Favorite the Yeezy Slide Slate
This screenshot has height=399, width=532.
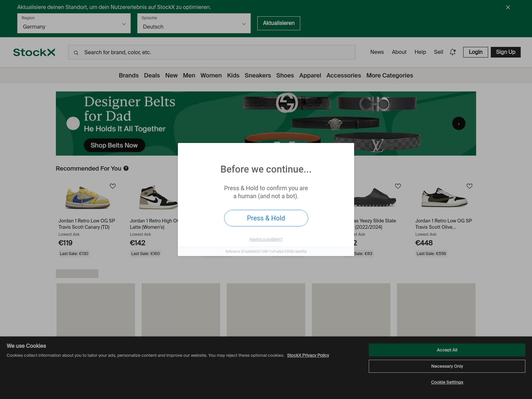(x=398, y=186)
